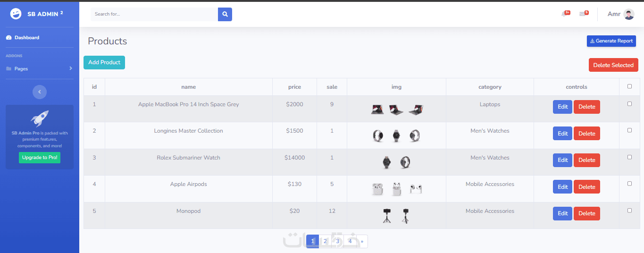Click the category column header
The height and width of the screenshot is (253, 644).
(490, 87)
